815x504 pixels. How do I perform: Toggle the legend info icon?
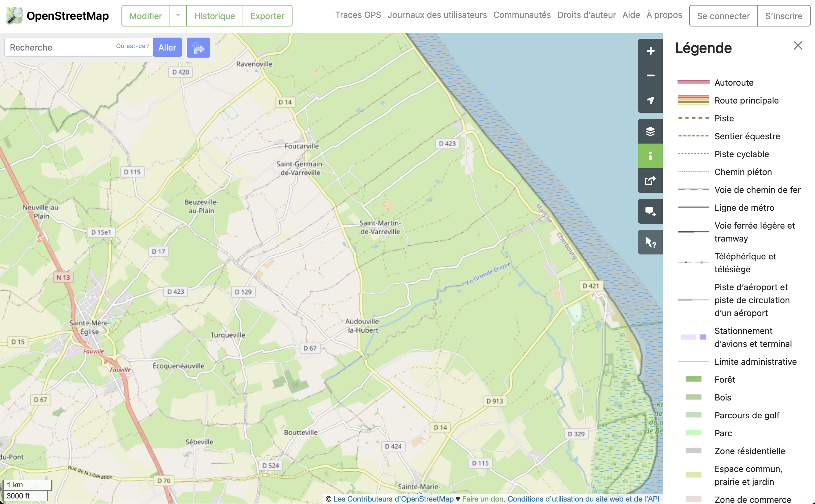click(650, 156)
